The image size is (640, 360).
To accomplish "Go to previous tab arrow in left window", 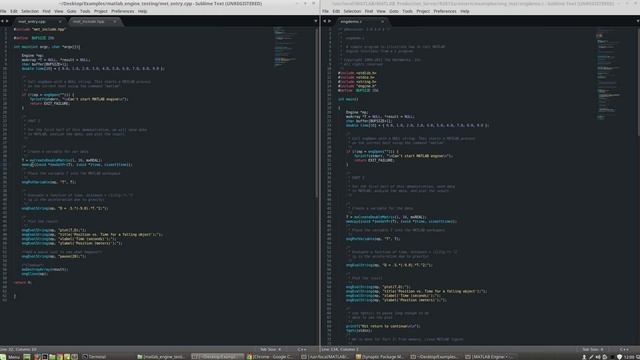I will [2, 21].
